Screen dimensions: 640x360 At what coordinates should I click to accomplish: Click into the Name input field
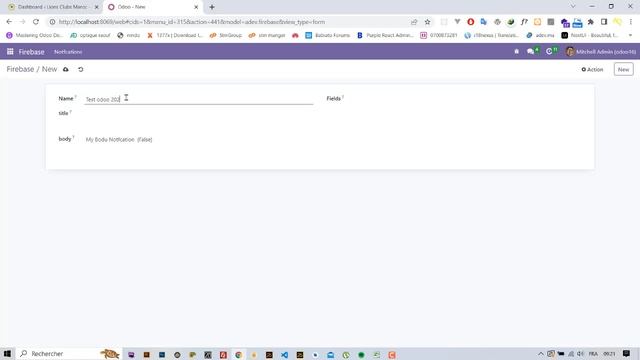pyautogui.click(x=198, y=99)
